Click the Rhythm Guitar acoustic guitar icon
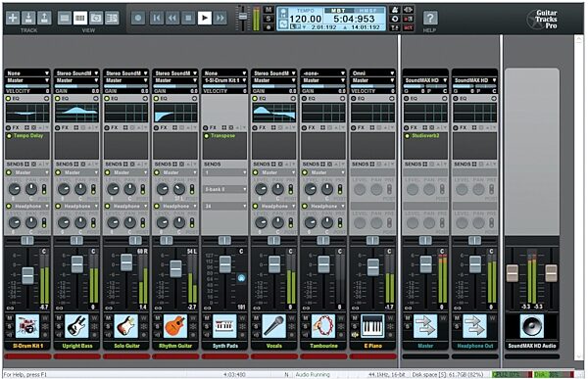 [175, 326]
